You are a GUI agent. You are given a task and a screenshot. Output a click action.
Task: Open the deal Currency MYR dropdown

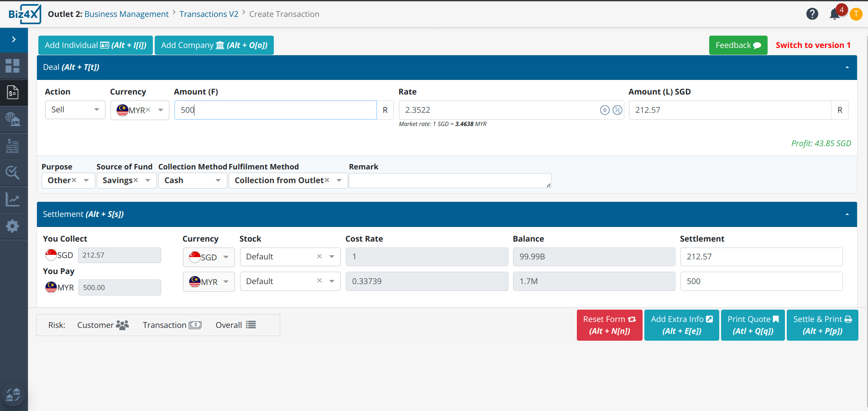coord(140,110)
